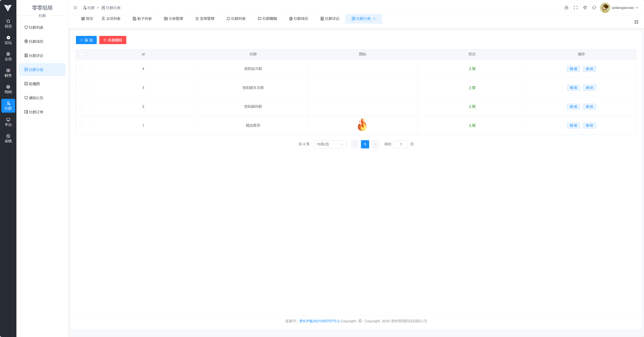Click the lock screen icon
The image size is (644, 337).
coord(566,8)
